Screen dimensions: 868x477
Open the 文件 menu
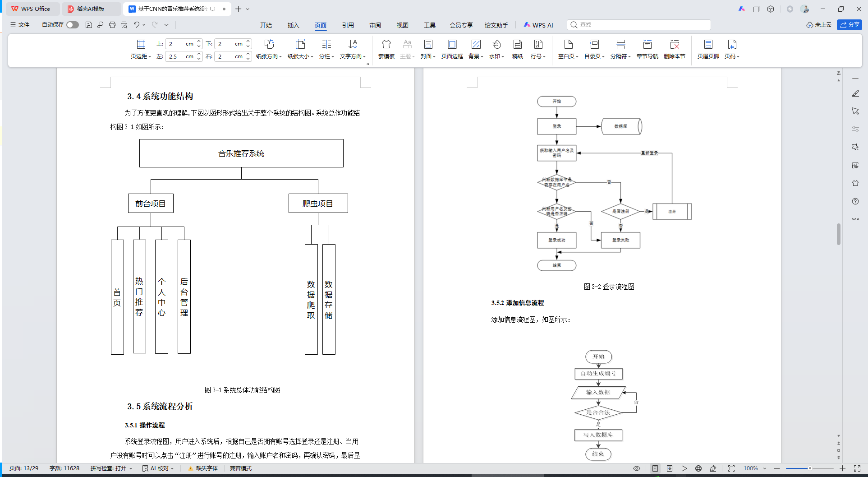coord(20,25)
